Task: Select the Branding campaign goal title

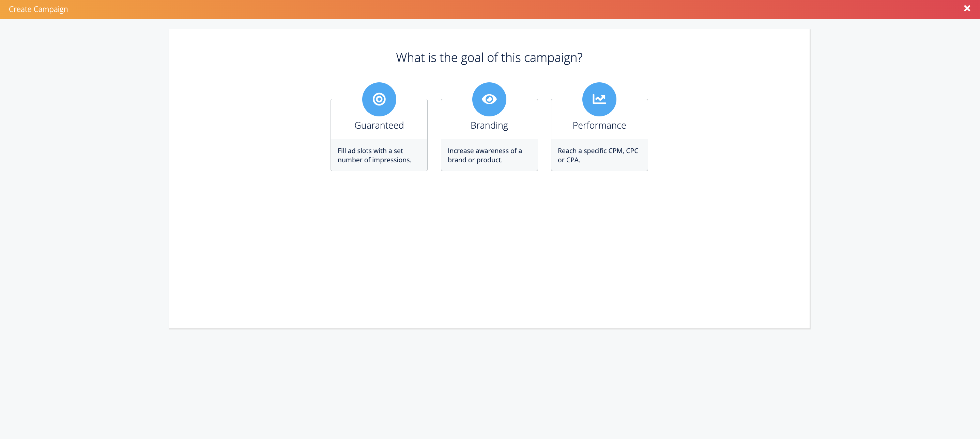Action: coord(489,126)
